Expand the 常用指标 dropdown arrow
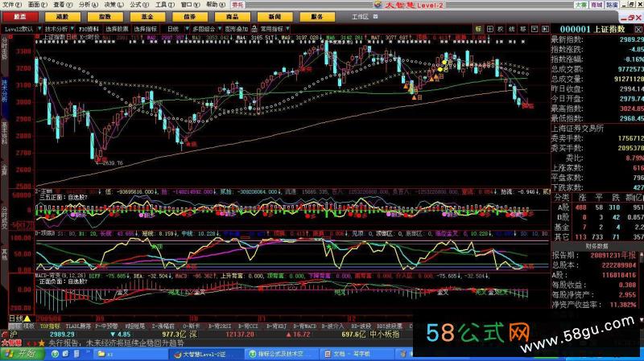Image resolution: width=644 pixels, height=361 pixels. pos(287,29)
